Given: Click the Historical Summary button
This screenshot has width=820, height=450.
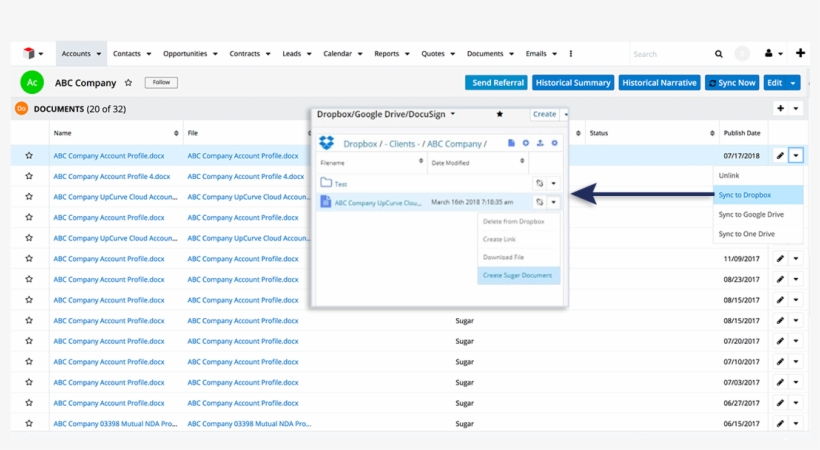Looking at the screenshot, I should pos(573,83).
